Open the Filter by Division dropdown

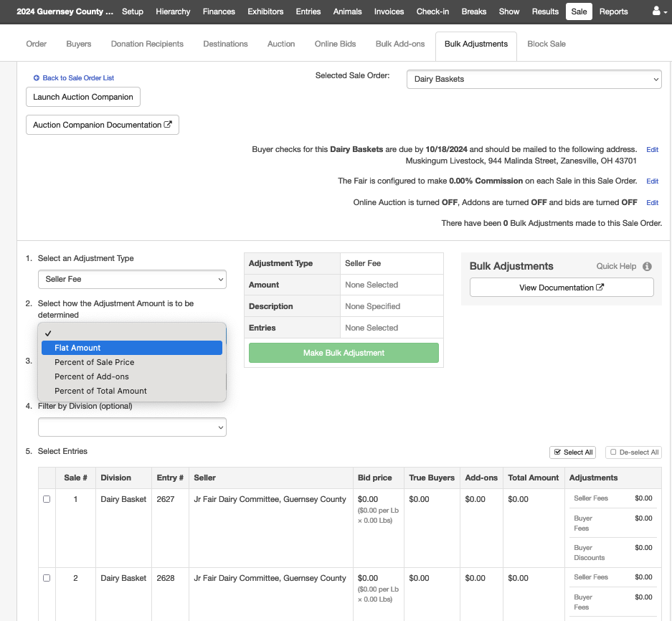pos(132,427)
